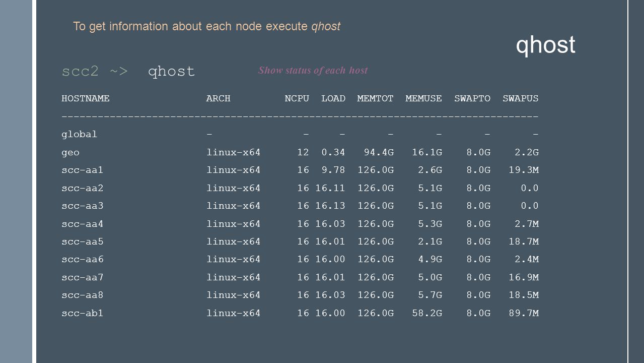Click the 'linux-x64' arch in geo row
Image resolution: width=644 pixels, height=363 pixels.
coord(234,153)
